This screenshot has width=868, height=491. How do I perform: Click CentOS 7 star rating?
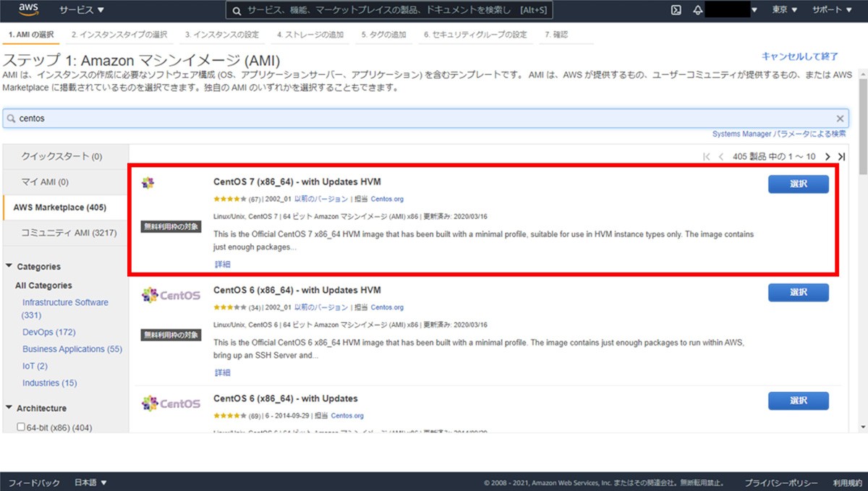pyautogui.click(x=231, y=199)
